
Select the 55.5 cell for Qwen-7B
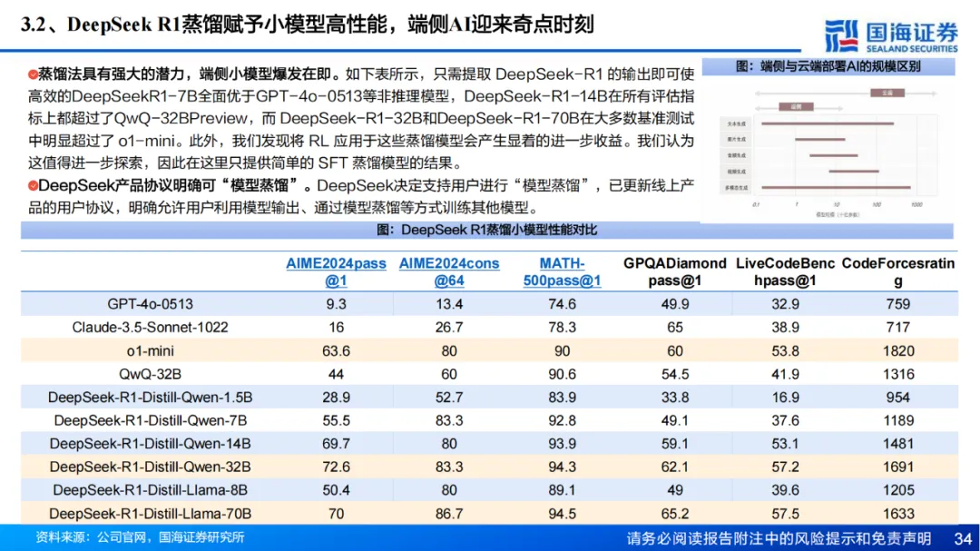(336, 420)
